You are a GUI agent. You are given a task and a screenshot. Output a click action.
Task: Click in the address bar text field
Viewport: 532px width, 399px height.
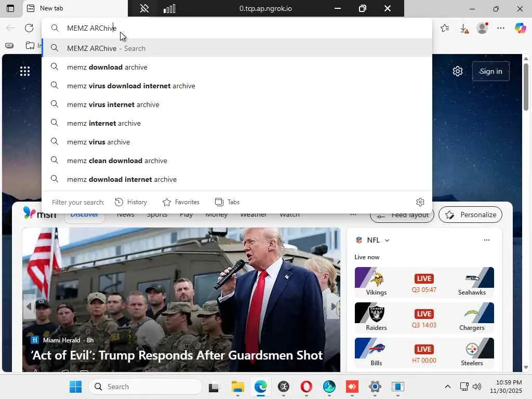click(237, 28)
